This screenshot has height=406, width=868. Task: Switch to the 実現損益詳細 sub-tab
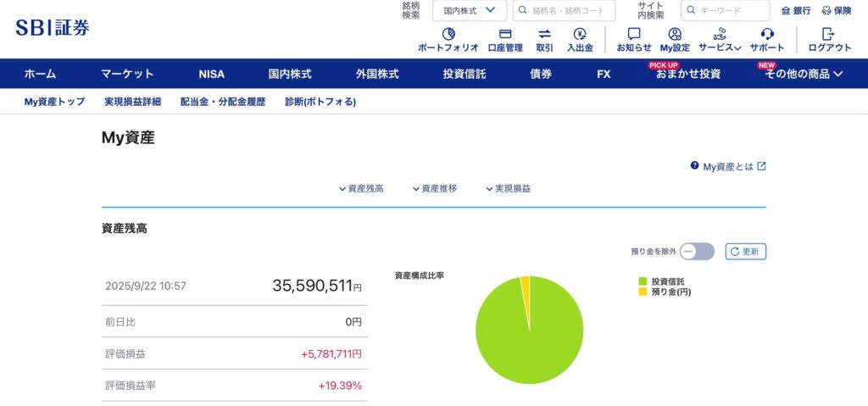point(132,102)
